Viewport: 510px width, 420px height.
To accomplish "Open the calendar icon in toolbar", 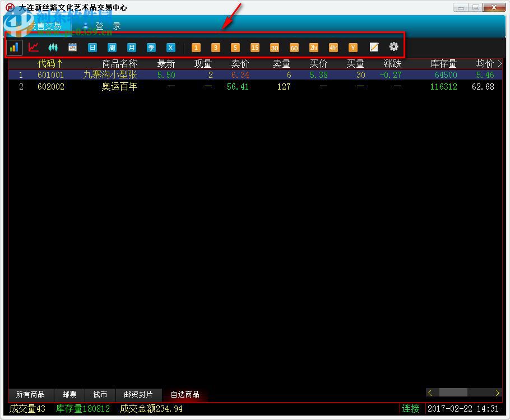I will coord(72,48).
